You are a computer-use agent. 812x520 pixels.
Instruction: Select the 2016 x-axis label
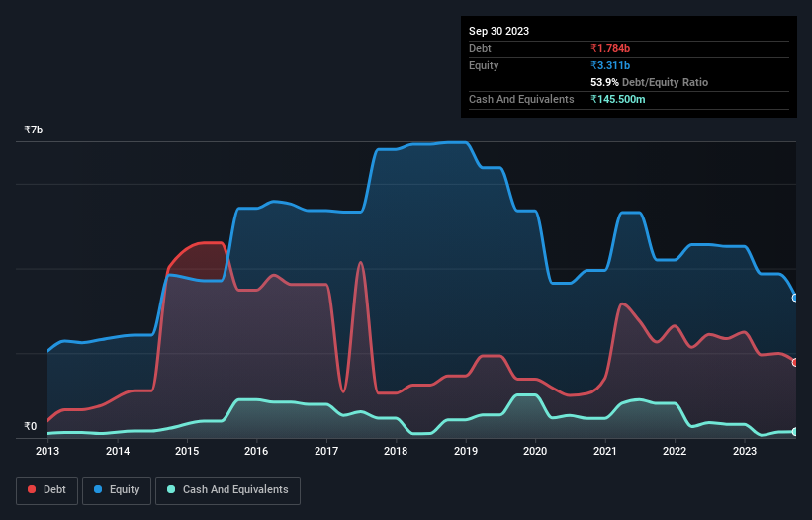(256, 451)
